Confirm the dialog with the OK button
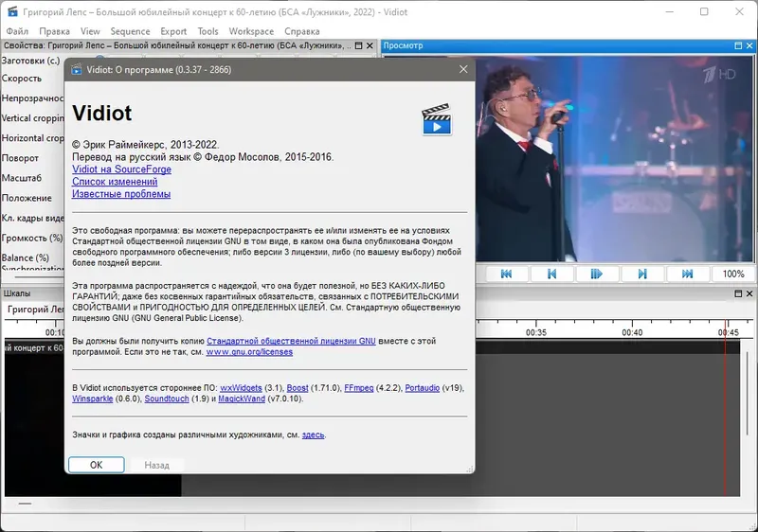The width and height of the screenshot is (758, 532). 97,465
